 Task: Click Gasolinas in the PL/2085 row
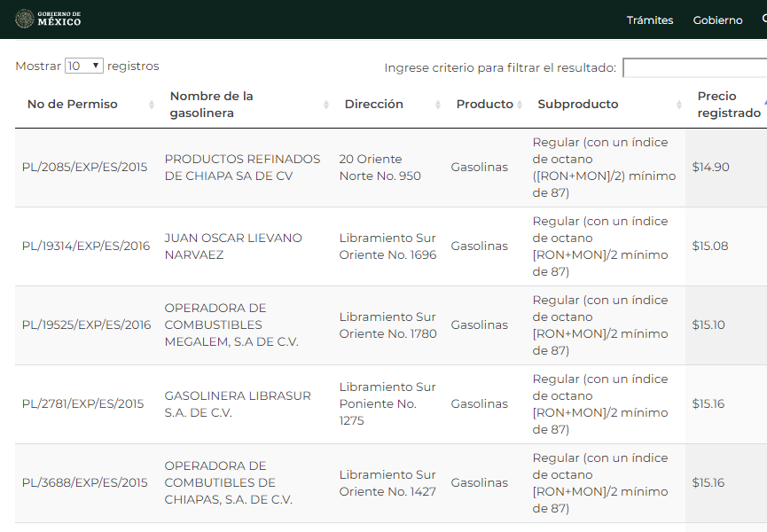pyautogui.click(x=480, y=168)
